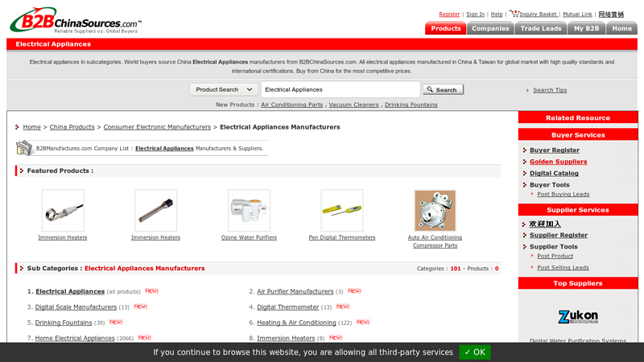Open Auto Air Conditioning Compressor Parts image
Image resolution: width=644 pixels, height=362 pixels.
[435, 210]
